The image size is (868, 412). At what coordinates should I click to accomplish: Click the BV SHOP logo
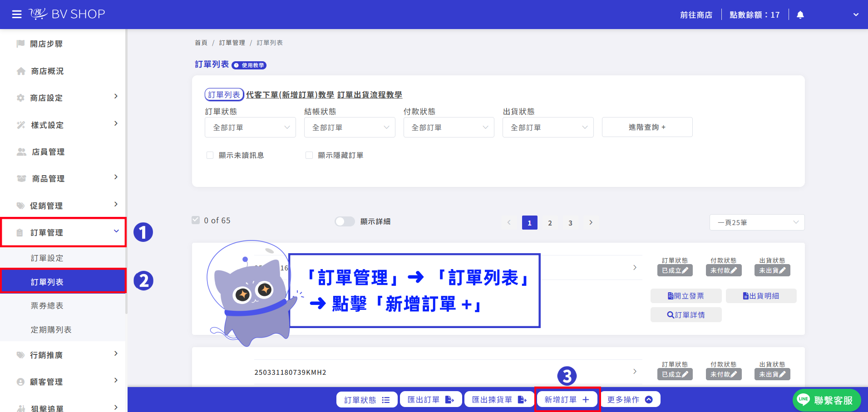[67, 14]
